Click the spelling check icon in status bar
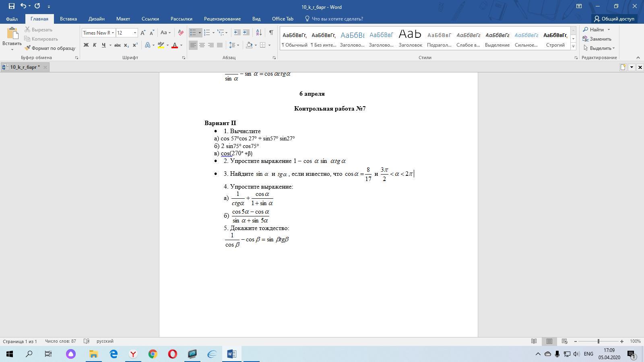The image size is (644, 362). (x=86, y=341)
